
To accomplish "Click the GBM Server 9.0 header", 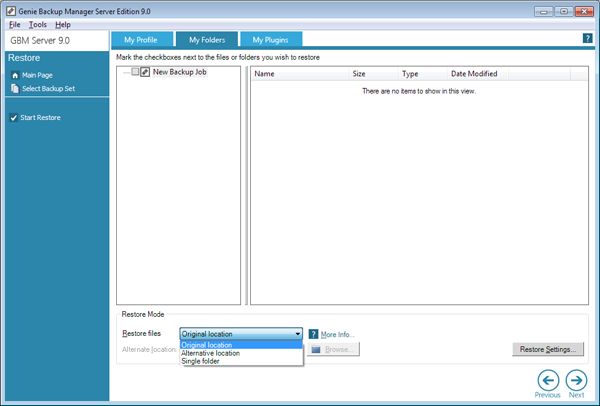I will (x=40, y=41).
